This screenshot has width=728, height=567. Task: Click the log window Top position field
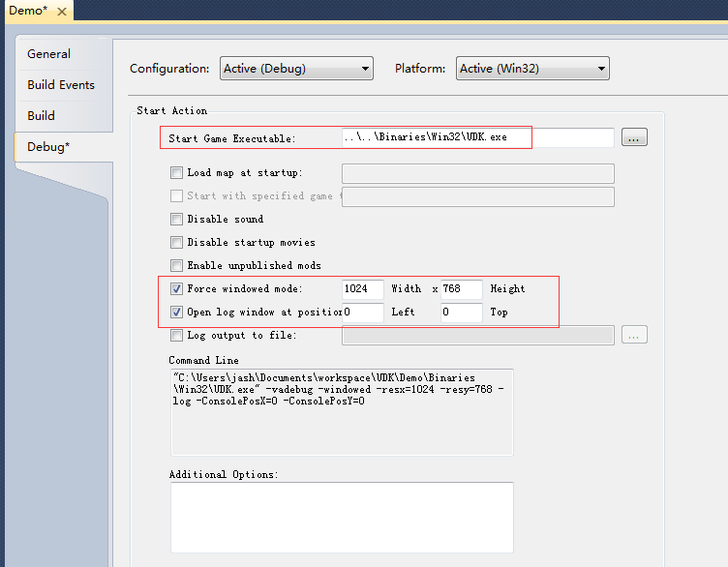click(462, 313)
